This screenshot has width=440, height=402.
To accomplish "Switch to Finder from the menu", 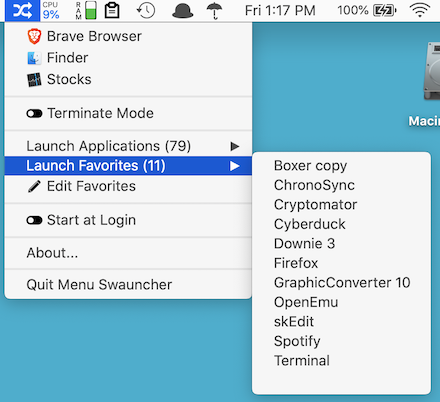I will pos(128,58).
